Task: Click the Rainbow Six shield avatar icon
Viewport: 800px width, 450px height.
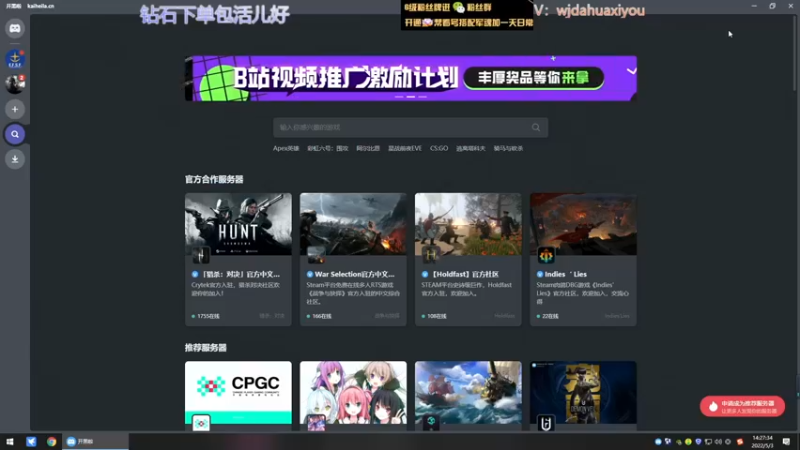Action: [546, 423]
